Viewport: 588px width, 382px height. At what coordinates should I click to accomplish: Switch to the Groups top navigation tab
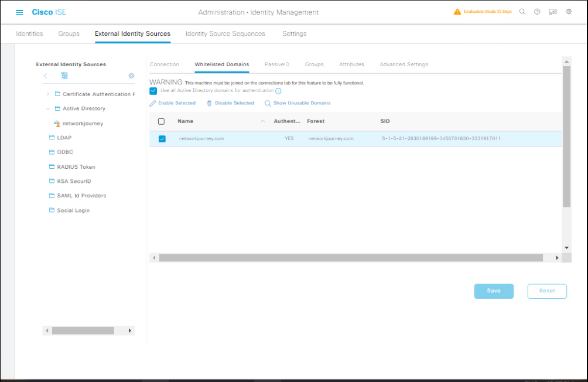pyautogui.click(x=69, y=34)
